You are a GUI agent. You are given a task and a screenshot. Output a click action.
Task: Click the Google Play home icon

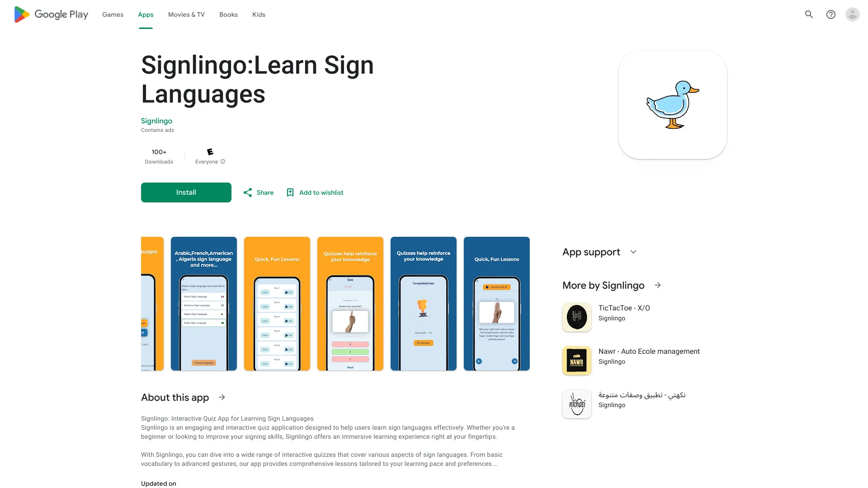point(21,14)
